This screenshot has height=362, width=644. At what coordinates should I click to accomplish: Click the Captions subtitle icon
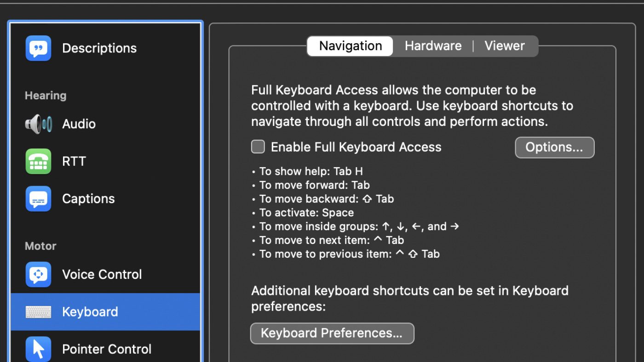[x=38, y=199]
